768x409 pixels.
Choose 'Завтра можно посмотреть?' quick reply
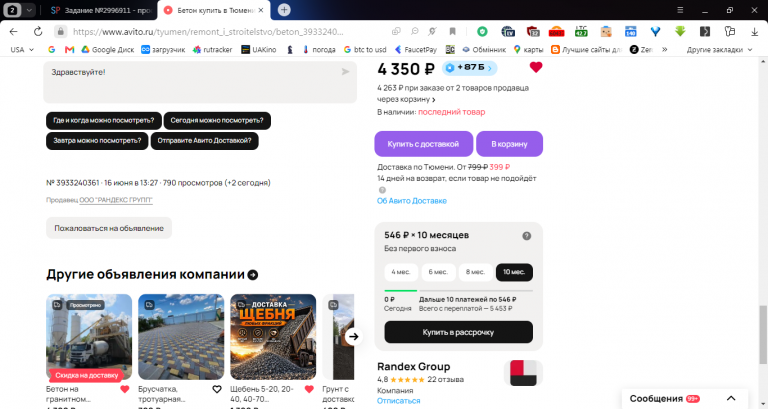click(97, 141)
